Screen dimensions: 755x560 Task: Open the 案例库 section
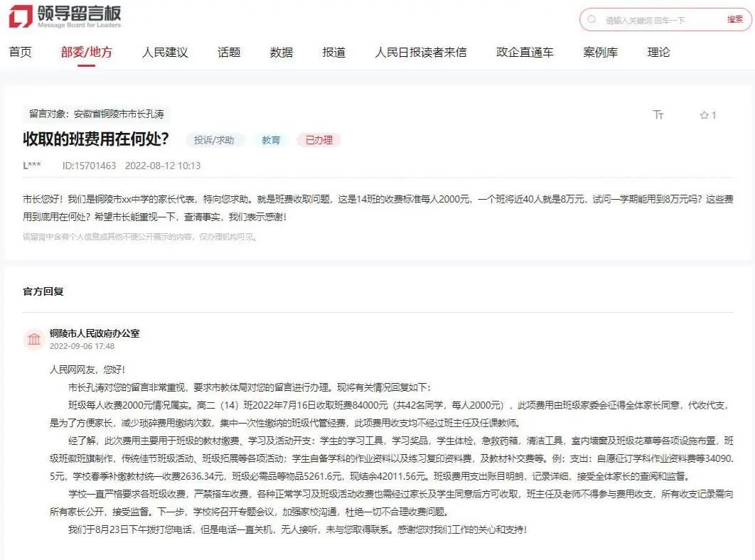(601, 51)
